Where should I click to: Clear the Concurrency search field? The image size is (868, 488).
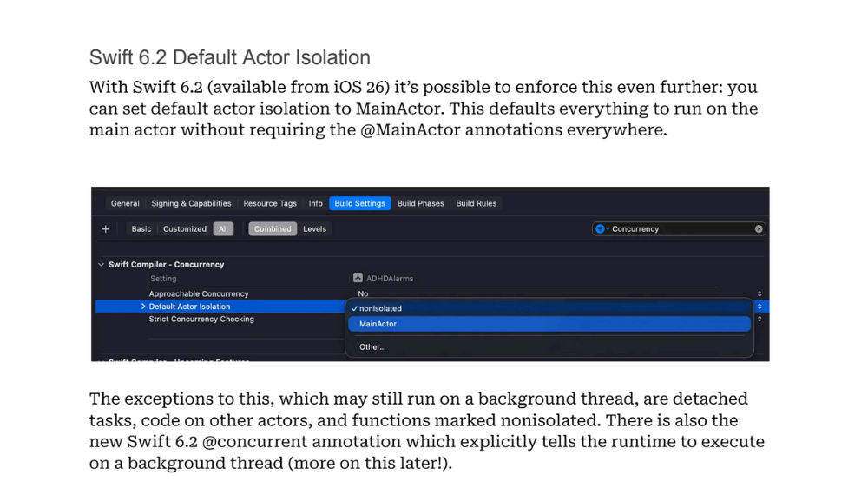tap(759, 229)
